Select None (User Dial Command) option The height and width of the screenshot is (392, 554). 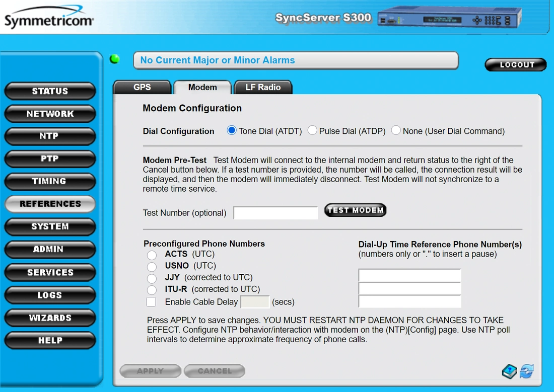(x=396, y=130)
